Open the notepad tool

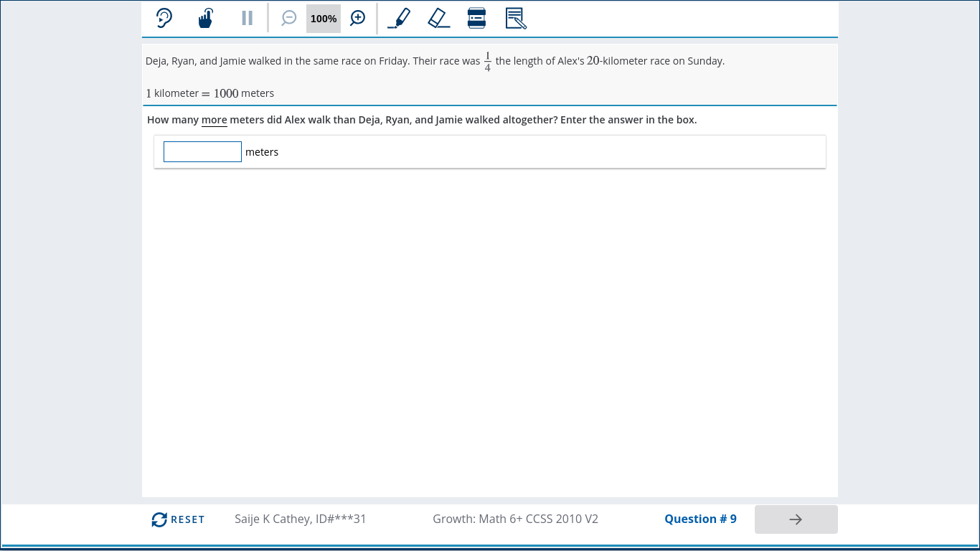pyautogui.click(x=516, y=18)
